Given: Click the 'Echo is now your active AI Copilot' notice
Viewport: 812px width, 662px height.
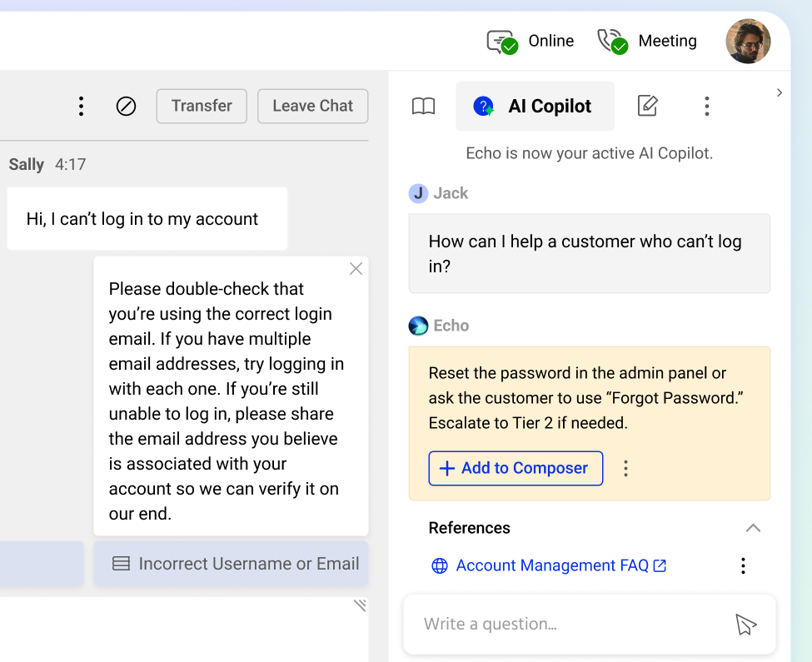Looking at the screenshot, I should click(590, 153).
